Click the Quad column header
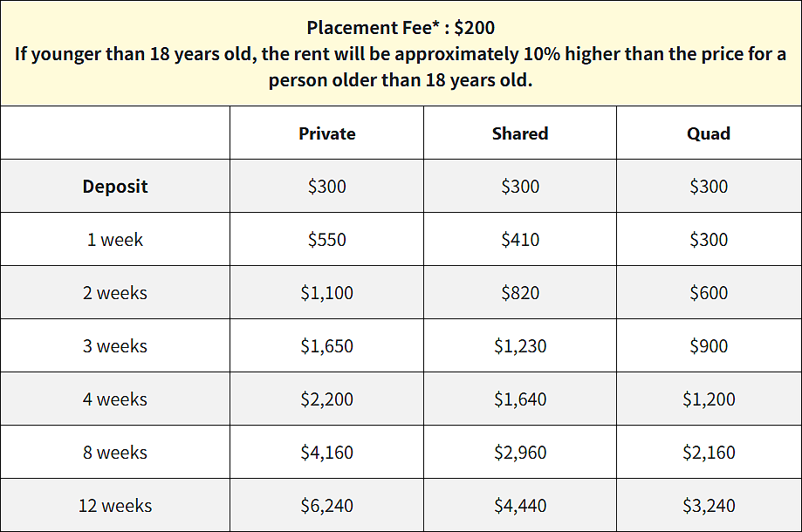Screen dimensions: 802x532 click(709, 133)
